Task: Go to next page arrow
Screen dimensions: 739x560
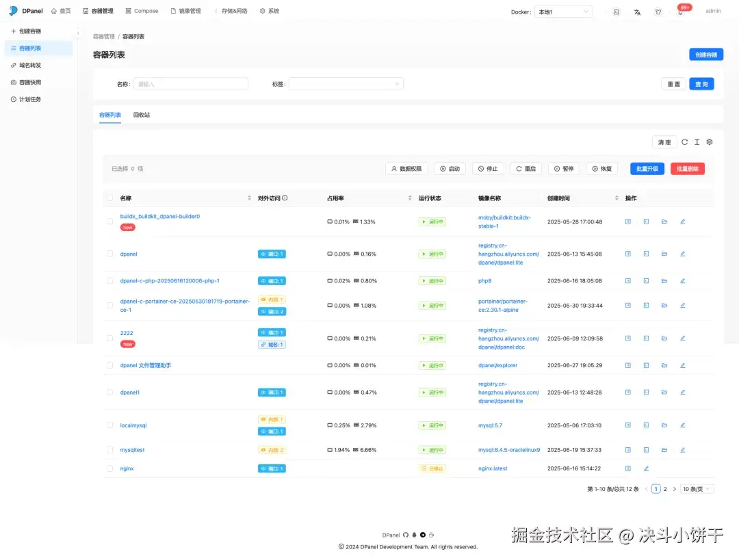Action: tap(675, 489)
